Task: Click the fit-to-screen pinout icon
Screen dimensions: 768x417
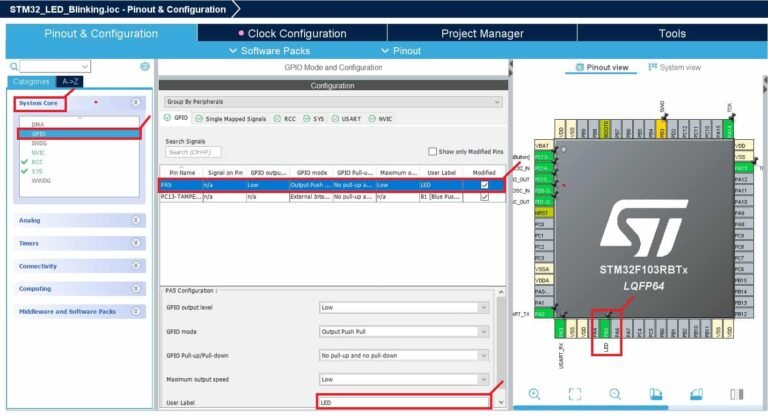Action: point(575,395)
